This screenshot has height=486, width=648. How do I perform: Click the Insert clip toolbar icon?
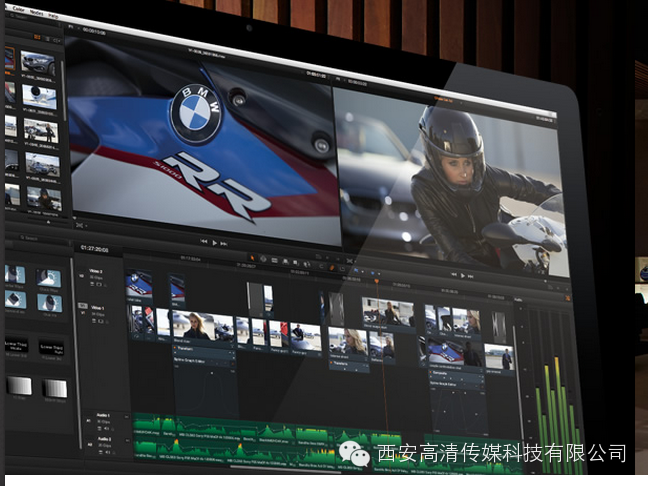[x=285, y=262]
